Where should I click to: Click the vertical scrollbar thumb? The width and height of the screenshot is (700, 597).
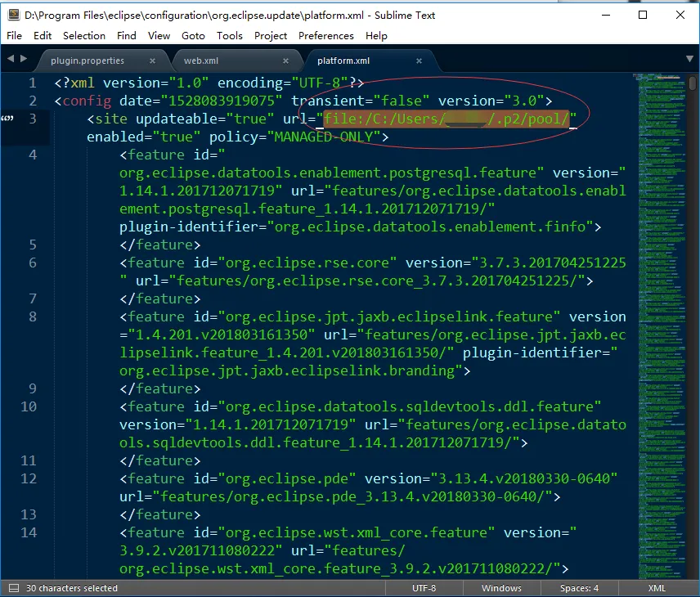click(x=693, y=83)
